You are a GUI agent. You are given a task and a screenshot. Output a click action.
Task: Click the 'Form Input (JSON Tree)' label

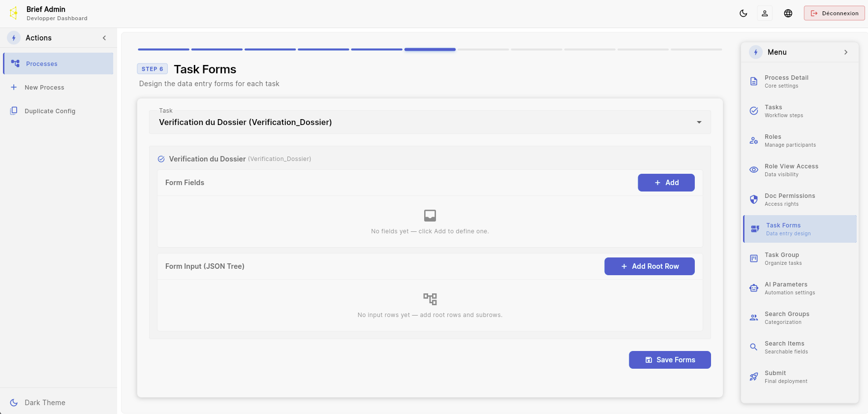click(205, 266)
